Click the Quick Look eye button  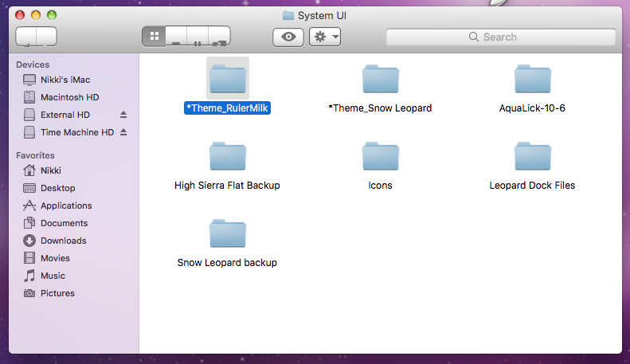[x=288, y=37]
